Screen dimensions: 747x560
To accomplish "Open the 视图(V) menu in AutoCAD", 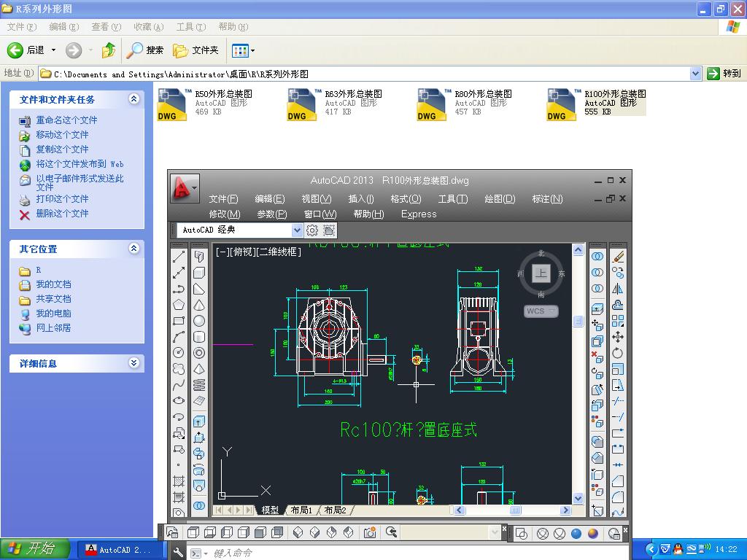I will (x=317, y=199).
